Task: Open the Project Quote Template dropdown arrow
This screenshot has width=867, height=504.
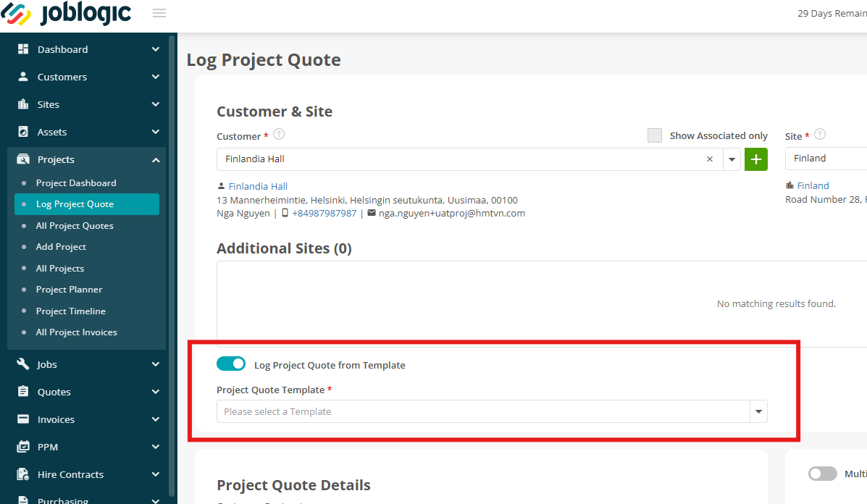Action: click(x=758, y=412)
